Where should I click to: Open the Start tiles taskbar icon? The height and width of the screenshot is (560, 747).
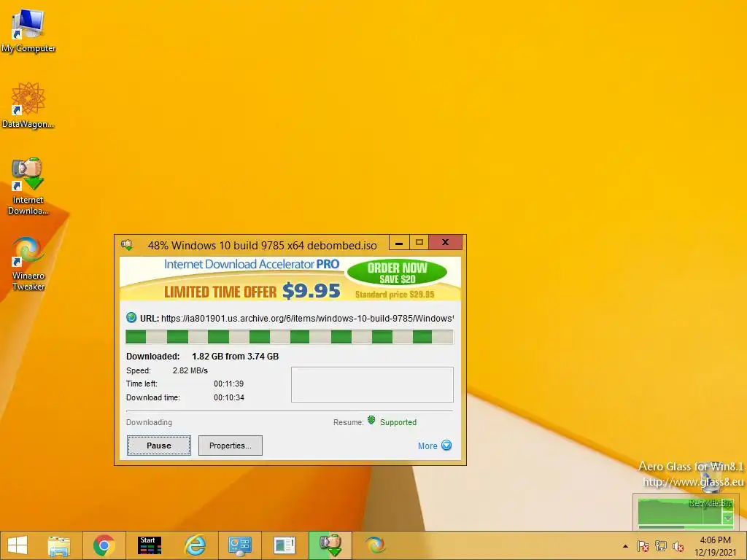coord(149,545)
